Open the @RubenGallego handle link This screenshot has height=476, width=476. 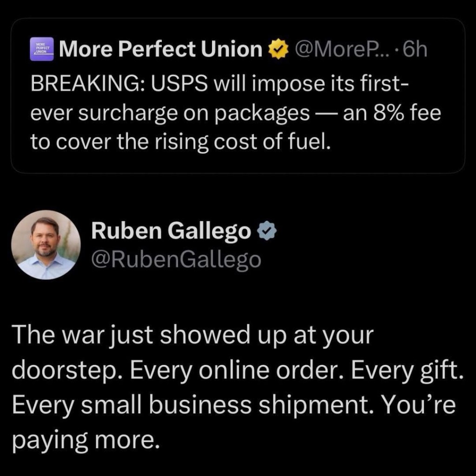(x=176, y=260)
